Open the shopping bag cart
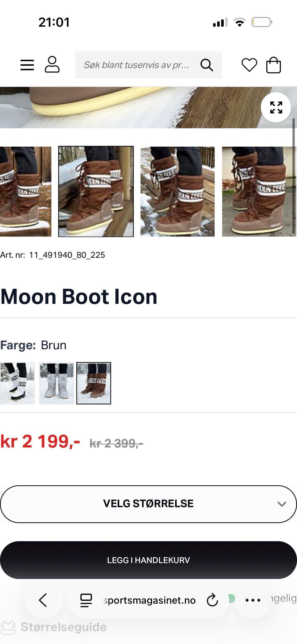Image resolution: width=297 pixels, height=644 pixels. [273, 65]
